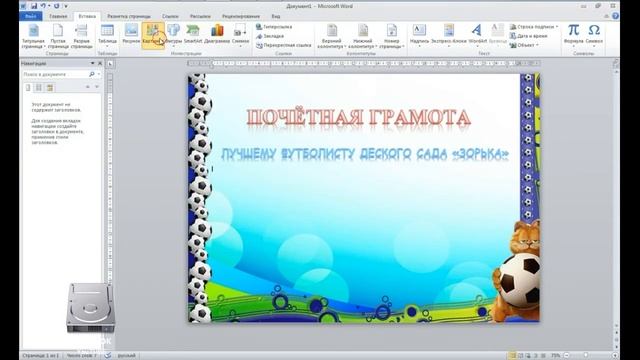Browse search results in Navigation pane
The height and width of the screenshot is (360, 640).
50,87
